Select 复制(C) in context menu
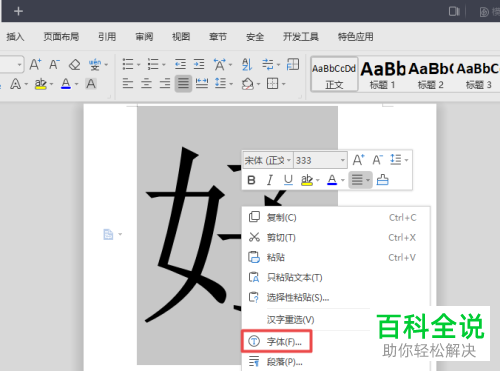 (x=336, y=218)
